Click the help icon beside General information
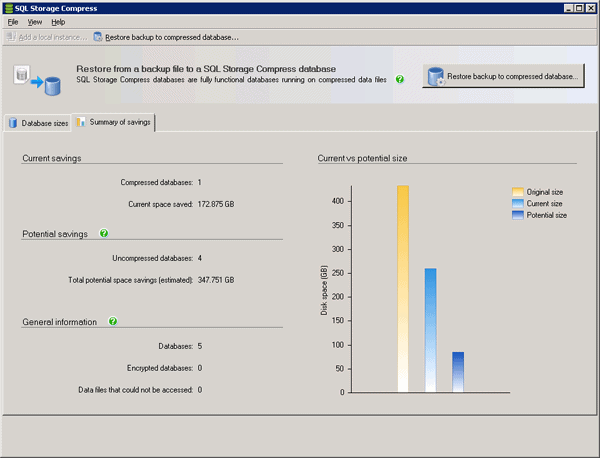This screenshot has height=458, width=600. [112, 321]
